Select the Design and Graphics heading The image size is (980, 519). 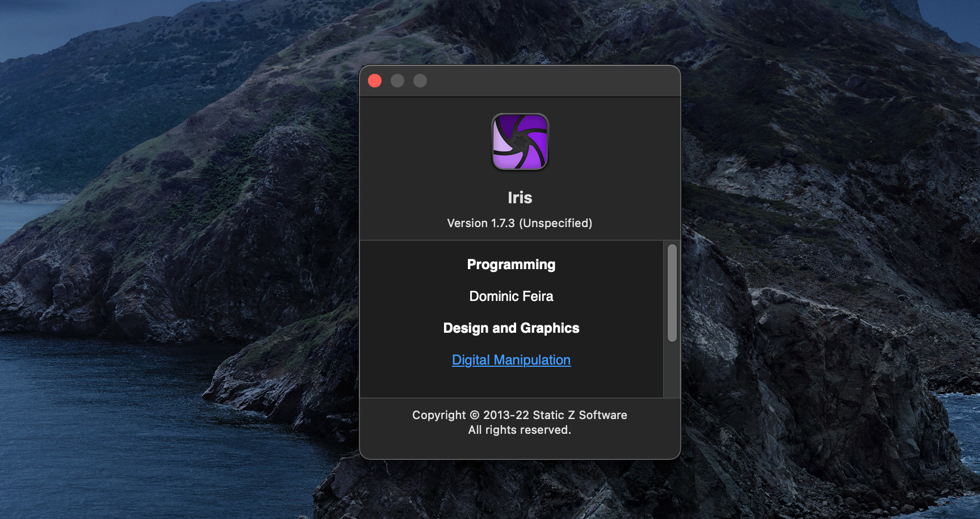[x=511, y=328]
